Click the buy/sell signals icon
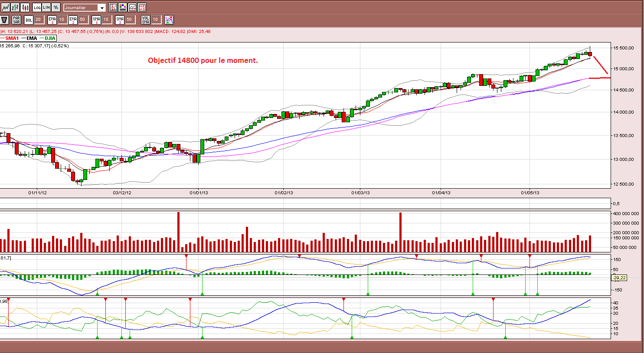The height and width of the screenshot is (353, 644). coord(169,20)
